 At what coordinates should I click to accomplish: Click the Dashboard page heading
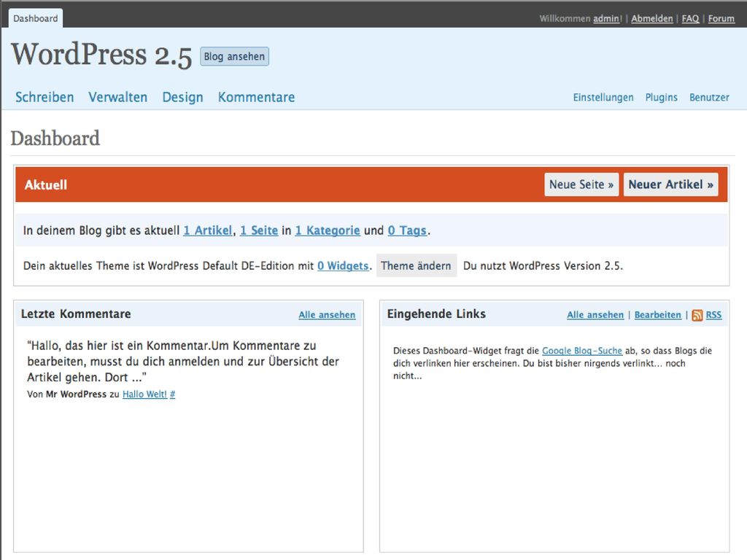[x=55, y=138]
